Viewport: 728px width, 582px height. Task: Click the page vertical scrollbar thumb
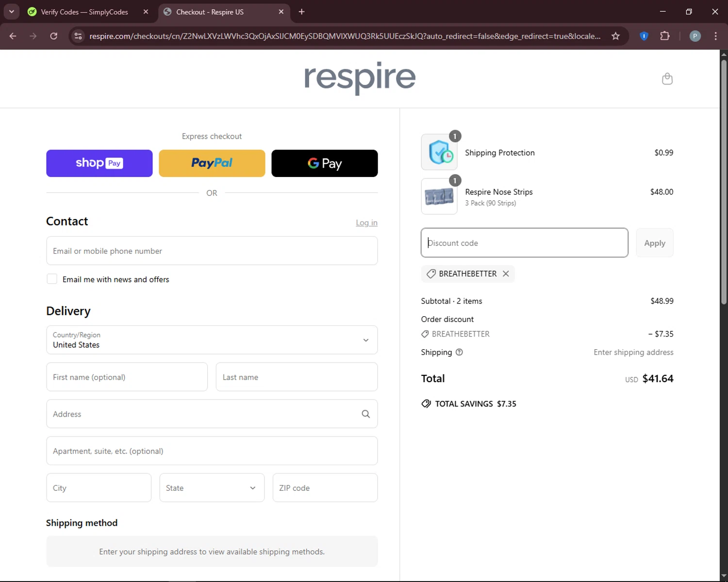tap(724, 182)
